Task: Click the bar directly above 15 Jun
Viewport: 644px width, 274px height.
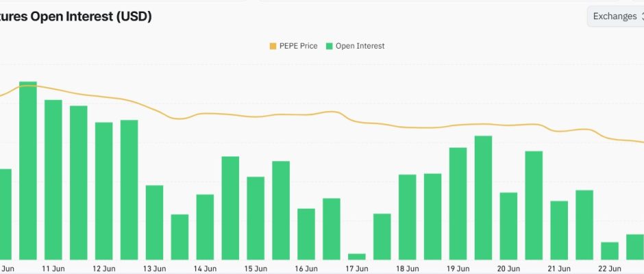Action: [x=256, y=218]
